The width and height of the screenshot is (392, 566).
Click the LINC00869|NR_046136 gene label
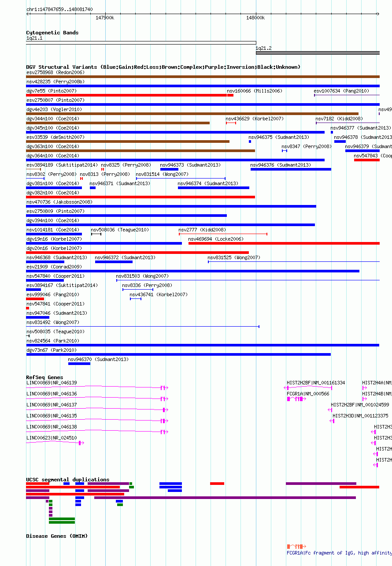pyautogui.click(x=52, y=394)
